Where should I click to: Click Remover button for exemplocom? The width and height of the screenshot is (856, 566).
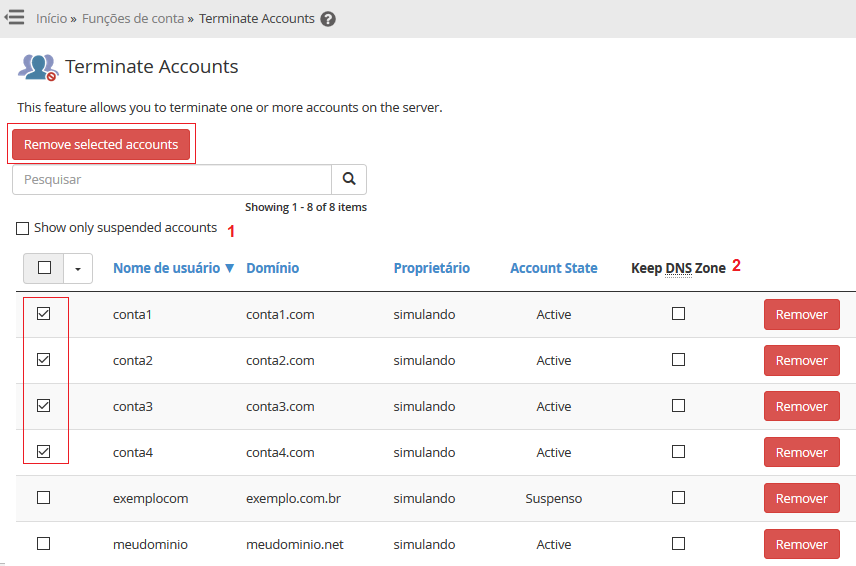(x=801, y=498)
